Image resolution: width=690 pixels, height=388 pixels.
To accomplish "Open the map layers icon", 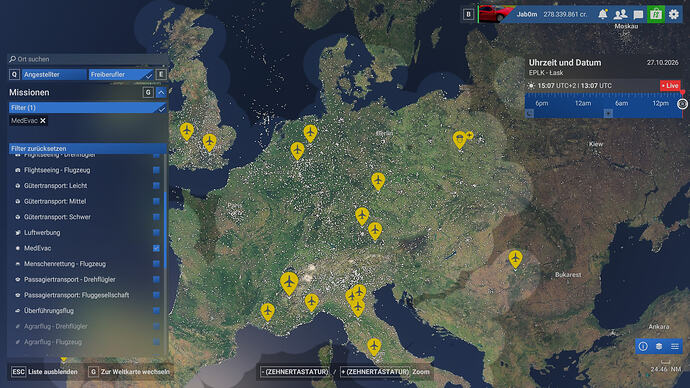I will point(659,346).
